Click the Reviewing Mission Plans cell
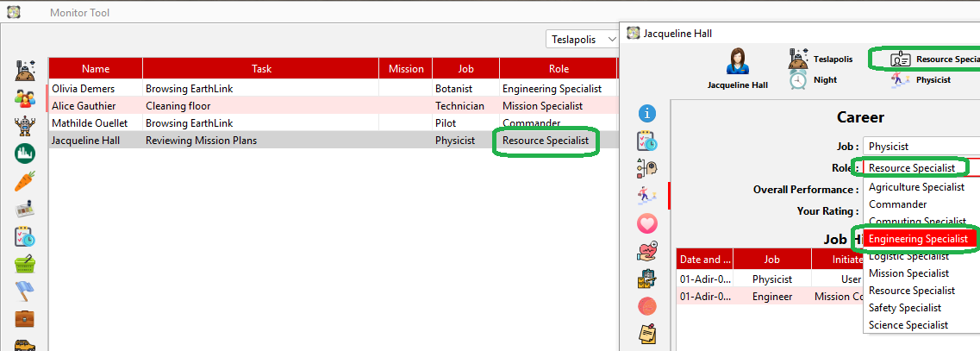 [261, 141]
